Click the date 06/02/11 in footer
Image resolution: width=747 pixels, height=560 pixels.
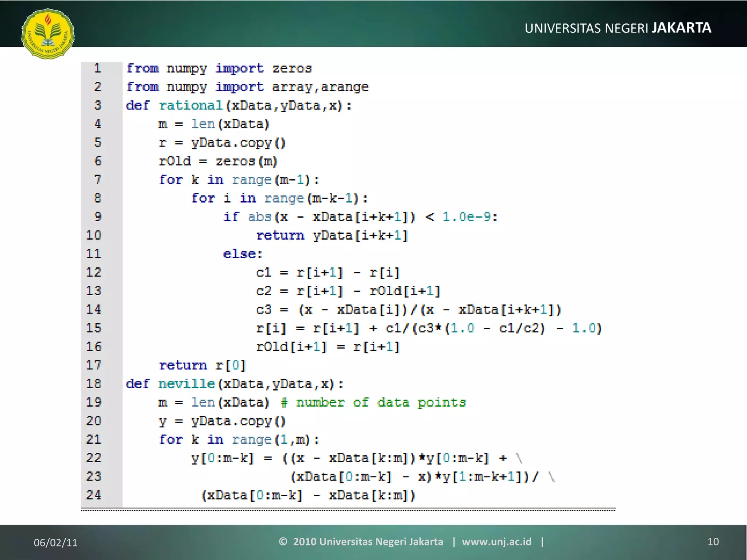click(55, 542)
